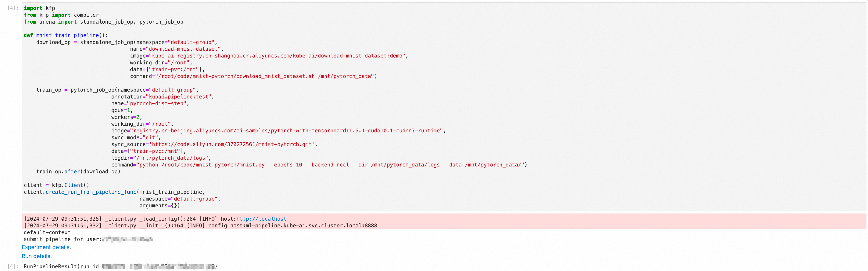Click the kfp.Client() assignment line
Viewport: 868px width, 271px height.
[57, 185]
